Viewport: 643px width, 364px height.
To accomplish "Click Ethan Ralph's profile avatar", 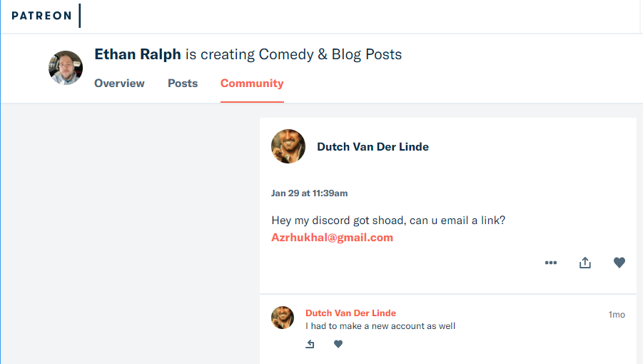I will (x=66, y=68).
